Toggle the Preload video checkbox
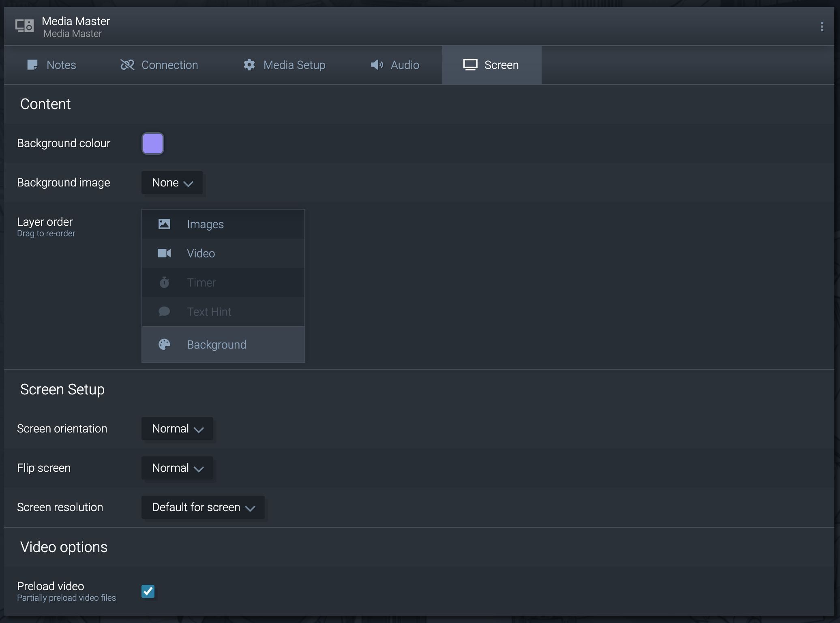840x623 pixels. tap(148, 591)
